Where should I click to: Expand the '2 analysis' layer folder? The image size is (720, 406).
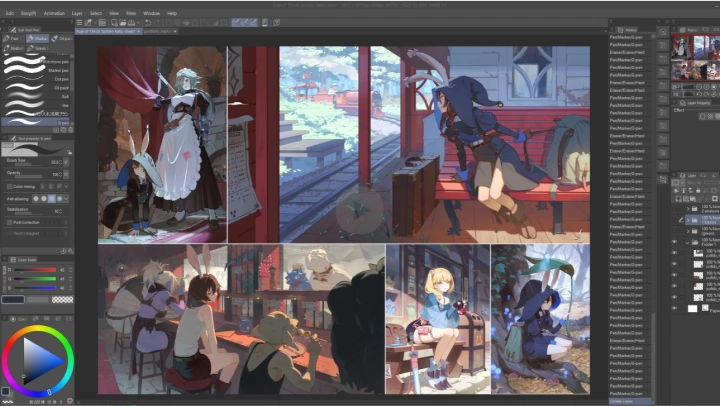[x=688, y=209]
